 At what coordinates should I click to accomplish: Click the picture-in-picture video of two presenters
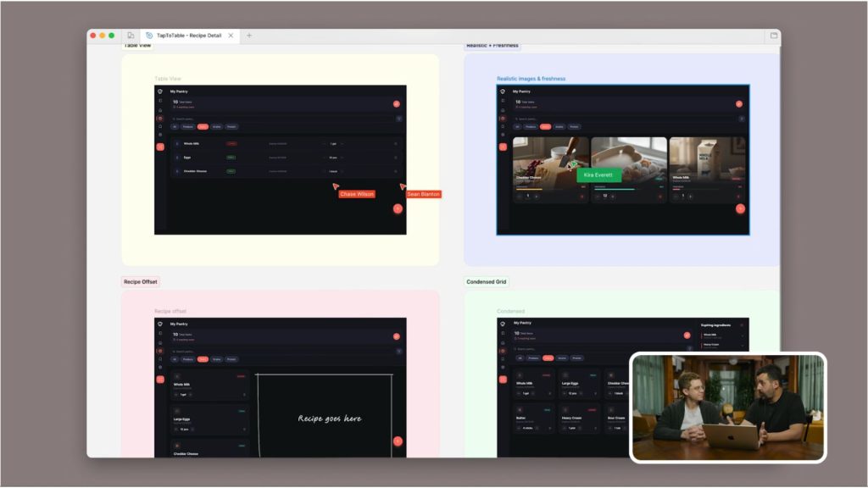coord(728,408)
